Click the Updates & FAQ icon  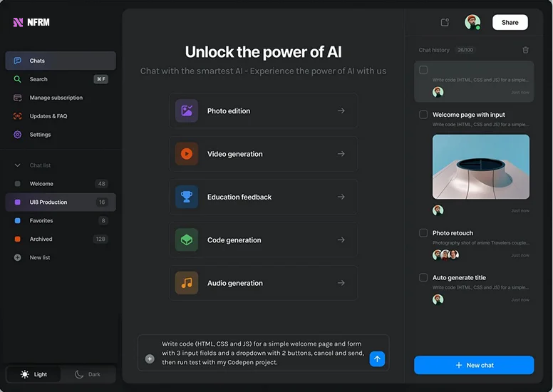tap(17, 116)
